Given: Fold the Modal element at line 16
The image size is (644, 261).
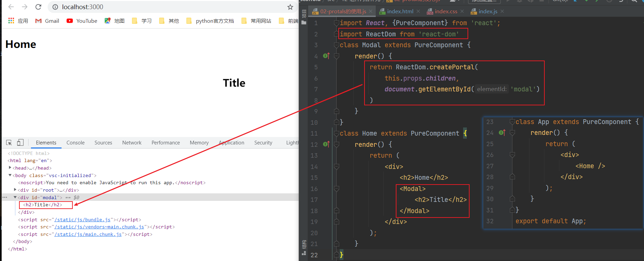Looking at the screenshot, I should click(x=337, y=189).
